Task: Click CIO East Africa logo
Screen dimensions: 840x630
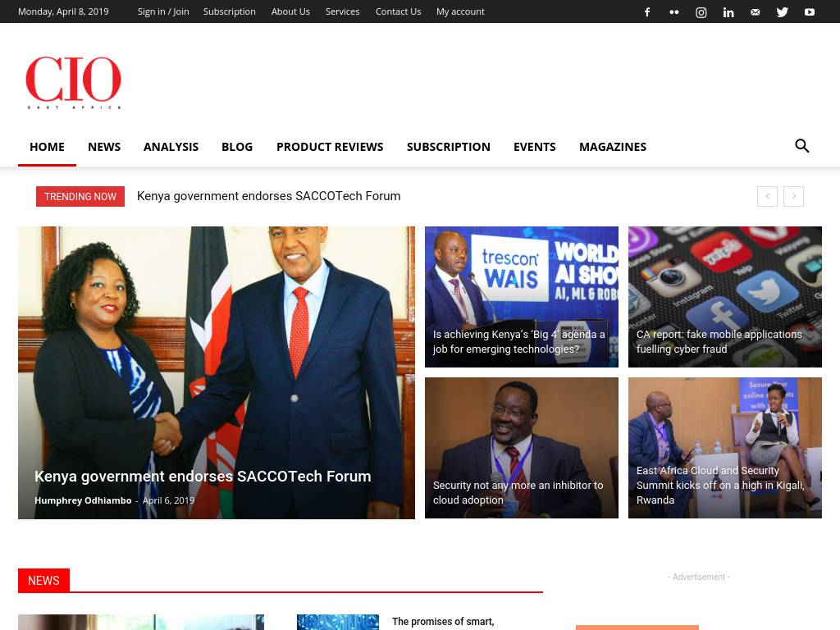Action: tap(74, 82)
